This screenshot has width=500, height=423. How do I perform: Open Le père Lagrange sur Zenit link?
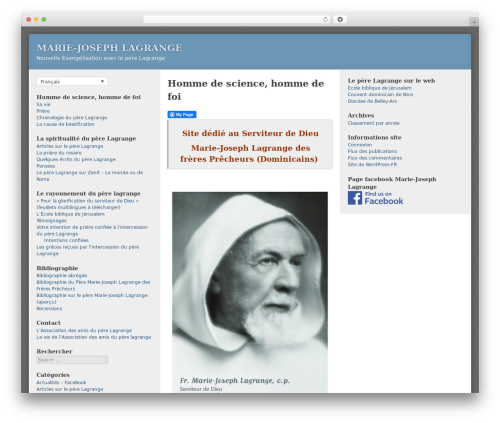click(90, 176)
